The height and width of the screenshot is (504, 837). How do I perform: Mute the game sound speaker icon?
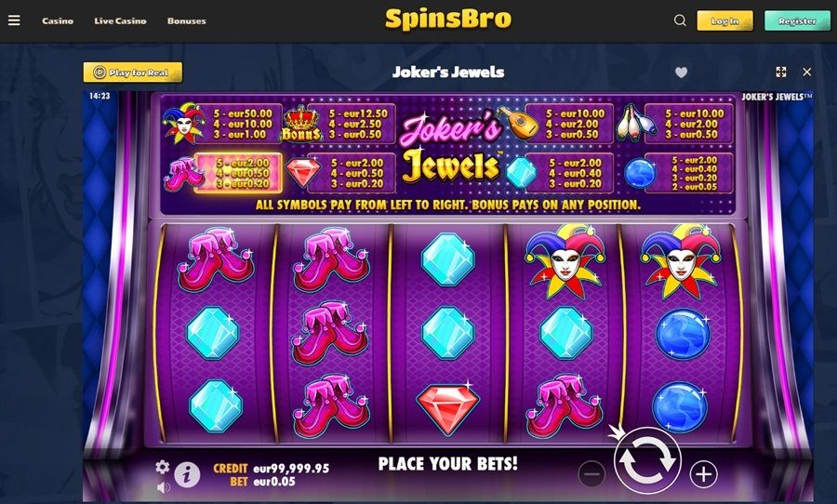click(x=164, y=486)
